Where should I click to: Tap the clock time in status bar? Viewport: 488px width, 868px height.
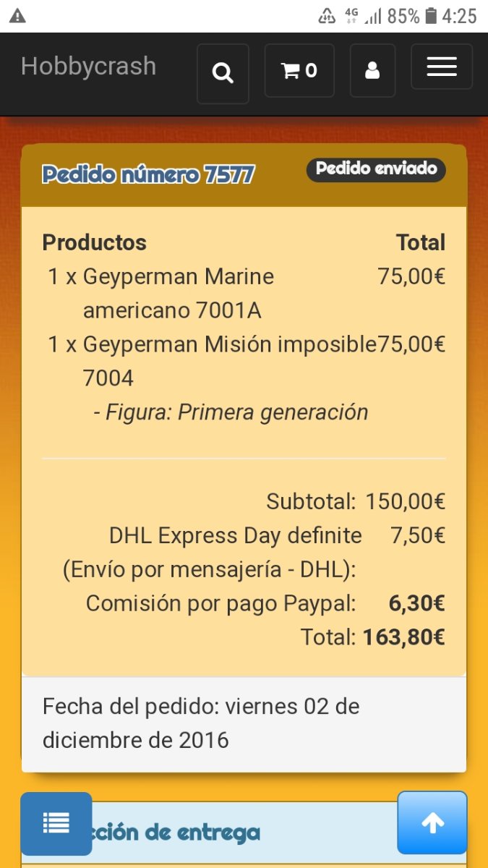click(x=459, y=16)
